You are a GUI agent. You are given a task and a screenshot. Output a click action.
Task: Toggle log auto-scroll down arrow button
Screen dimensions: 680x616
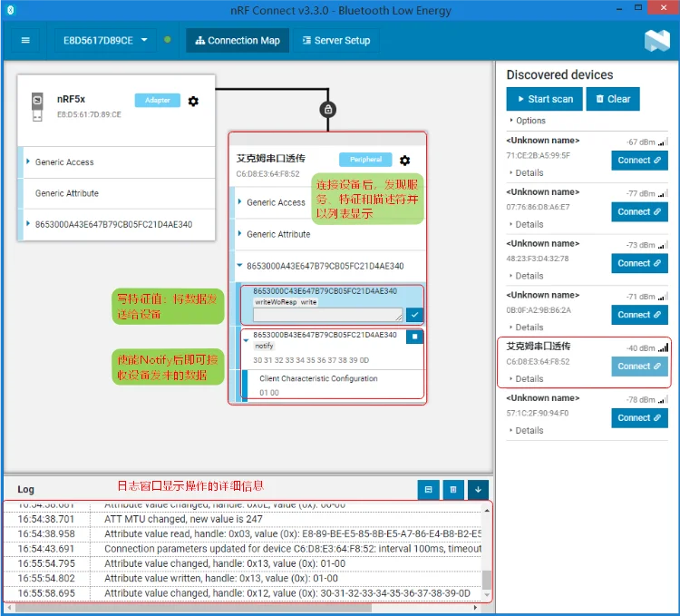click(478, 490)
